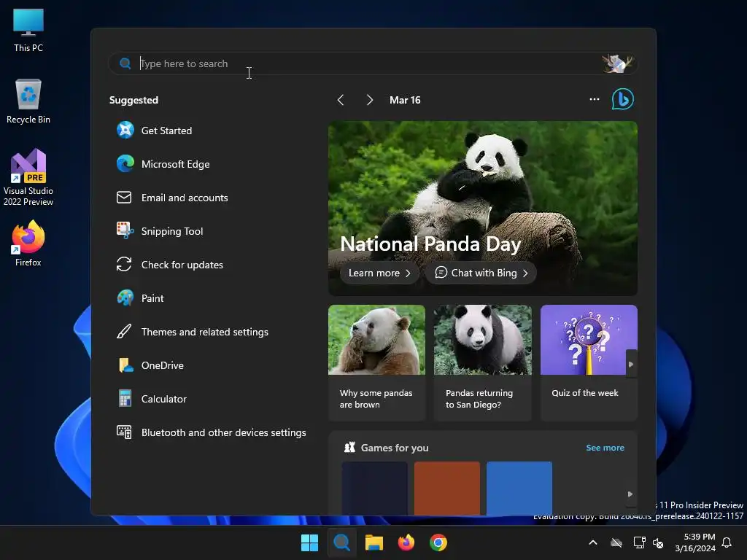The image size is (747, 560).
Task: Click See more in Games for you
Action: pyautogui.click(x=605, y=448)
